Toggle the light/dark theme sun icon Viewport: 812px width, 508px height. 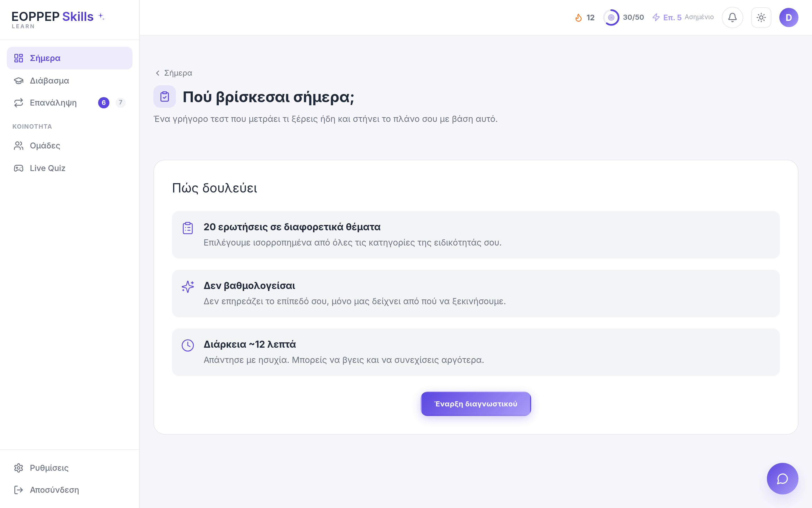point(761,17)
